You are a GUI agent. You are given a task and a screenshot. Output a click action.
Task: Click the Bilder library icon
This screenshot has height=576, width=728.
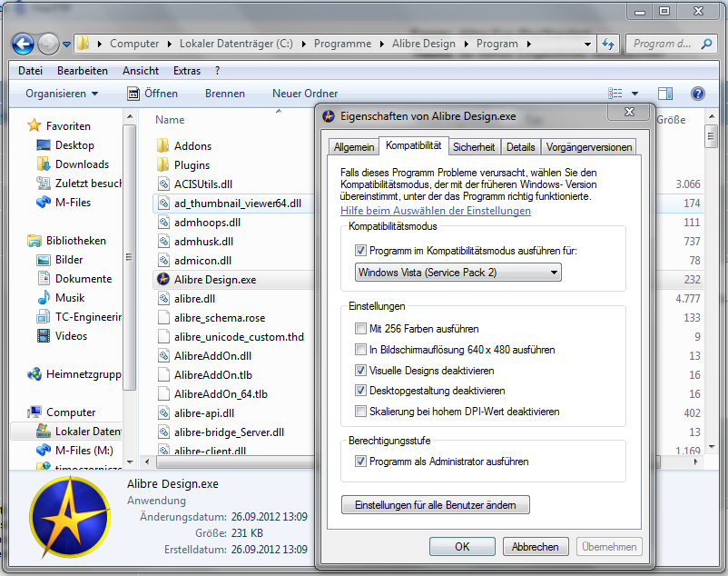point(44,260)
